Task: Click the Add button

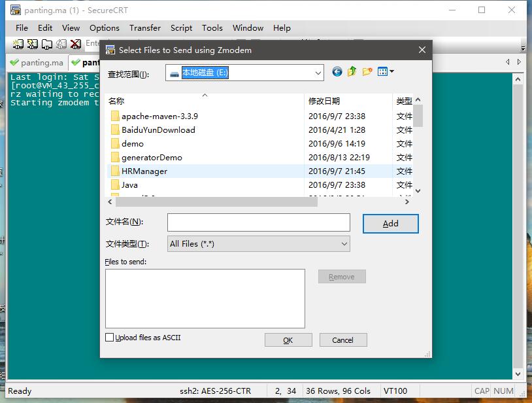Action: click(x=391, y=223)
